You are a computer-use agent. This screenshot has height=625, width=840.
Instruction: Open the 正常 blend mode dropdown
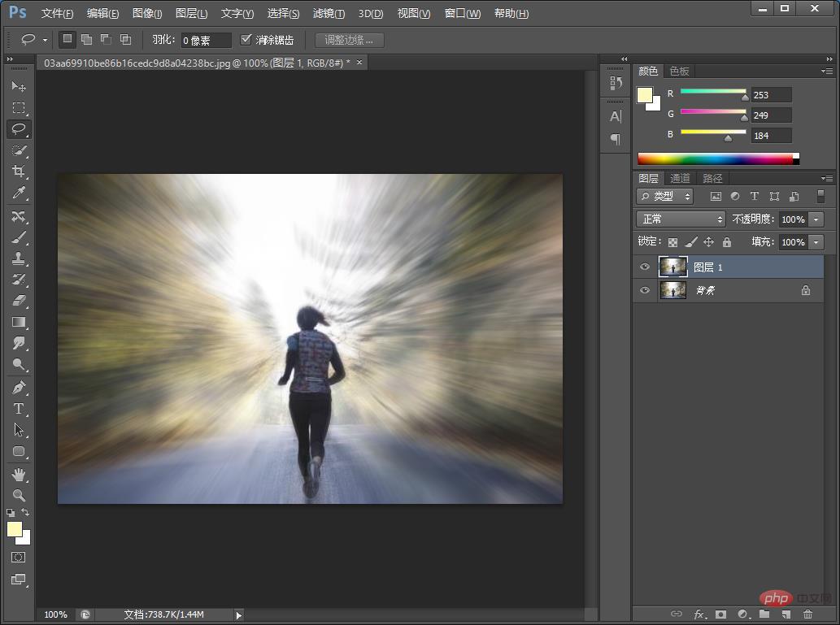[x=681, y=219]
